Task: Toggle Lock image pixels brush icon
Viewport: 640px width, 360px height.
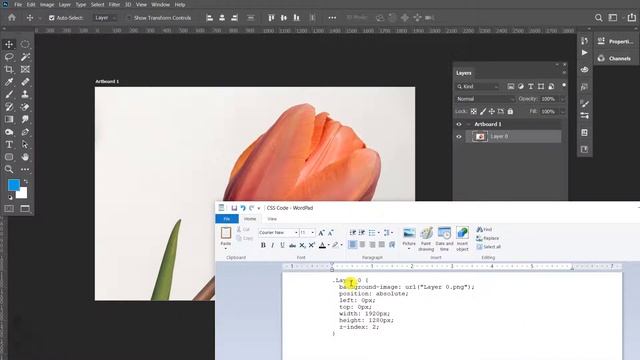Action: pos(483,111)
